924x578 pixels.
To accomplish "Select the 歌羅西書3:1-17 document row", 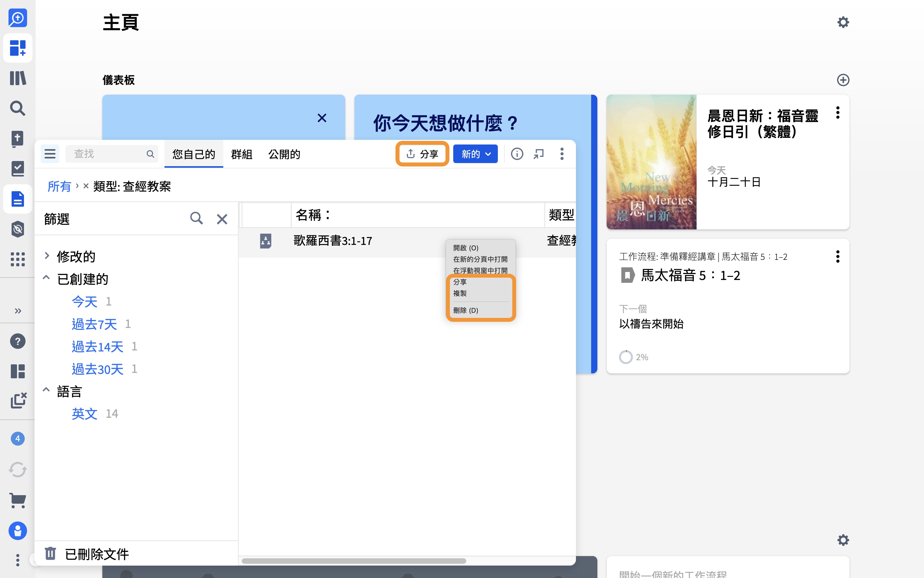I will pyautogui.click(x=407, y=241).
